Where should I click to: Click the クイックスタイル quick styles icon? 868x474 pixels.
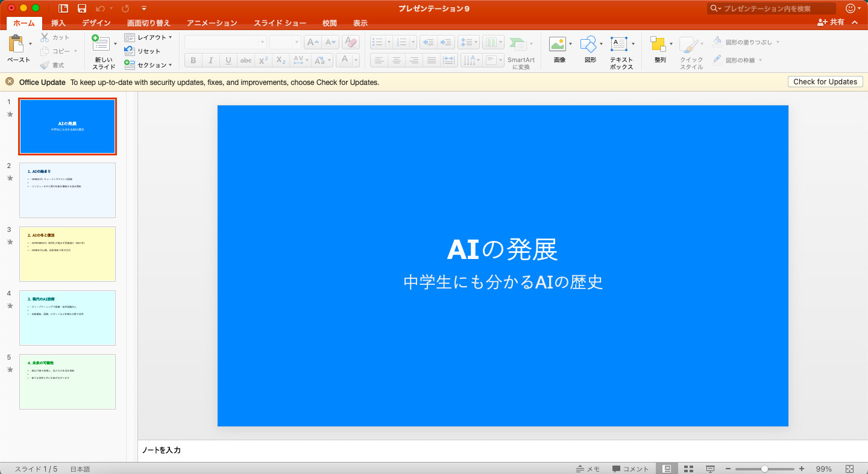point(689,45)
